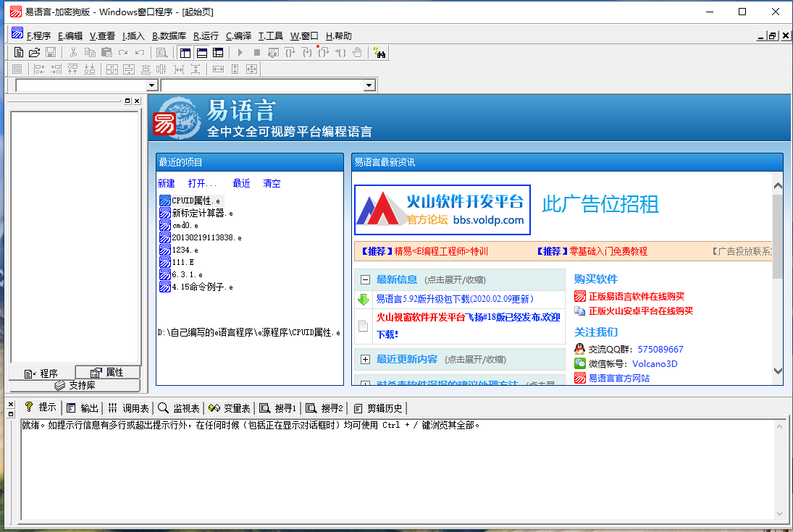
Task: Open the V.查看 menu
Action: 102,36
